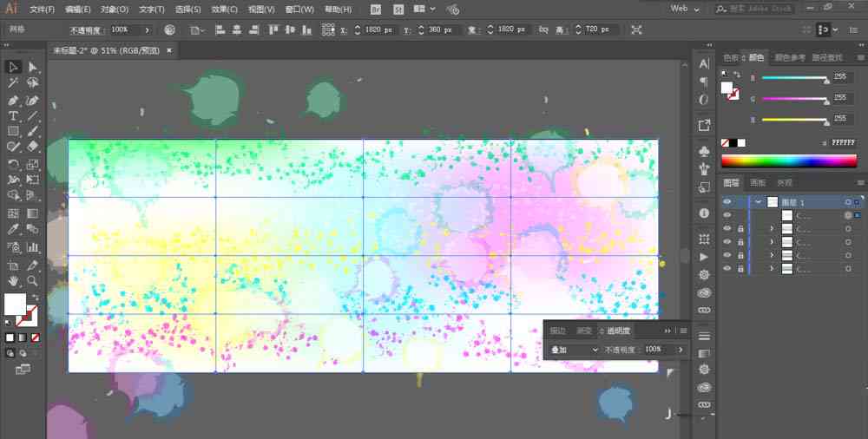868x439 pixels.
Task: Select the Rotate tool
Action: pos(13,165)
